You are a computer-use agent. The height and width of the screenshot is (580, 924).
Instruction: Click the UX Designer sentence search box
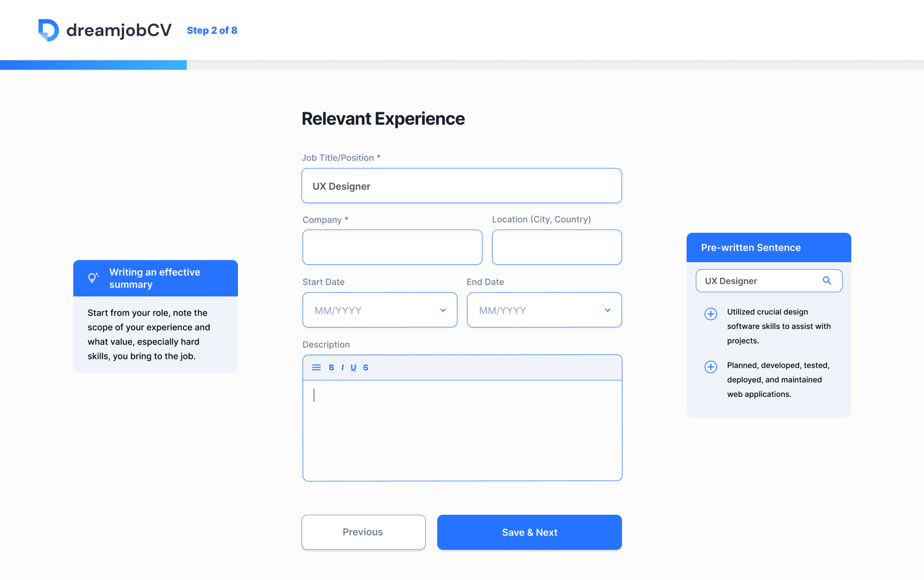[x=769, y=281]
